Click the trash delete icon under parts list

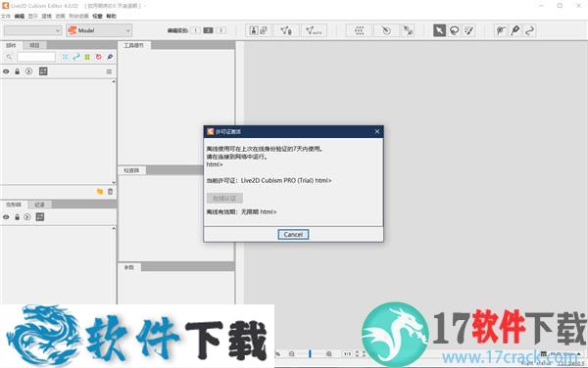pos(110,192)
